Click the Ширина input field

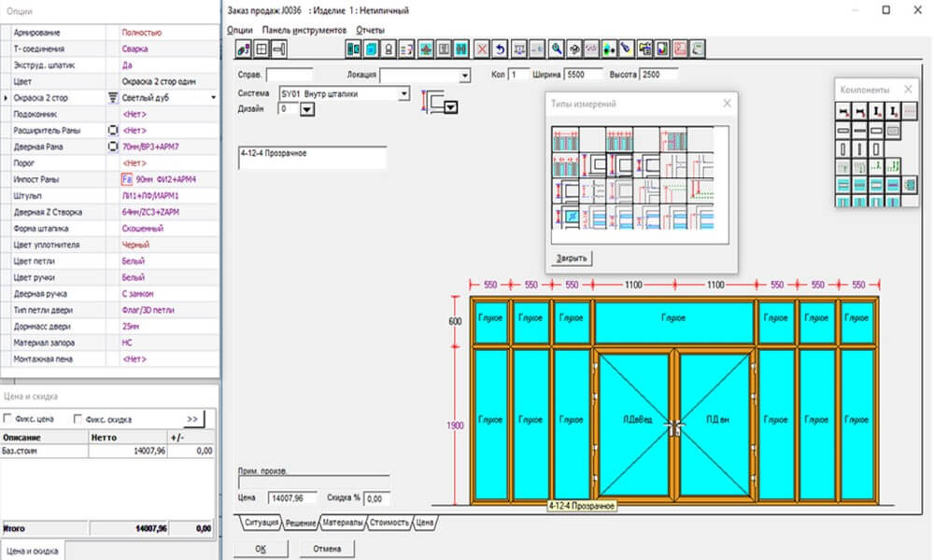point(585,75)
